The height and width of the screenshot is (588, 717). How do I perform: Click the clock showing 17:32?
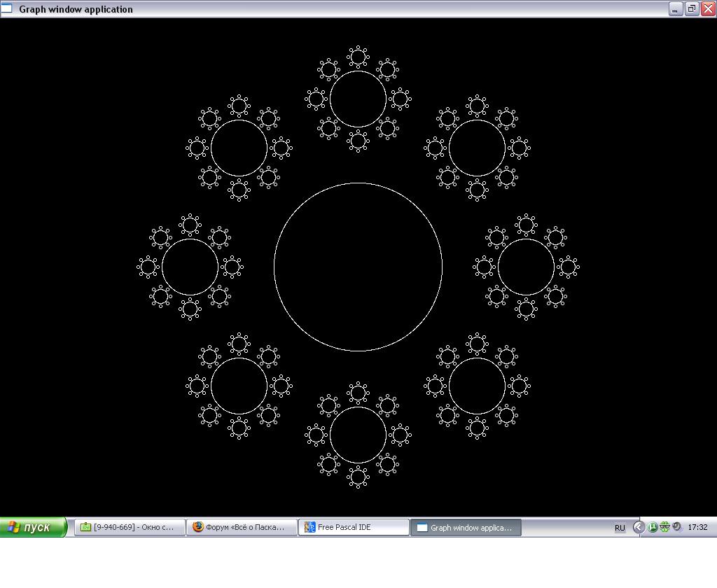pos(697,527)
